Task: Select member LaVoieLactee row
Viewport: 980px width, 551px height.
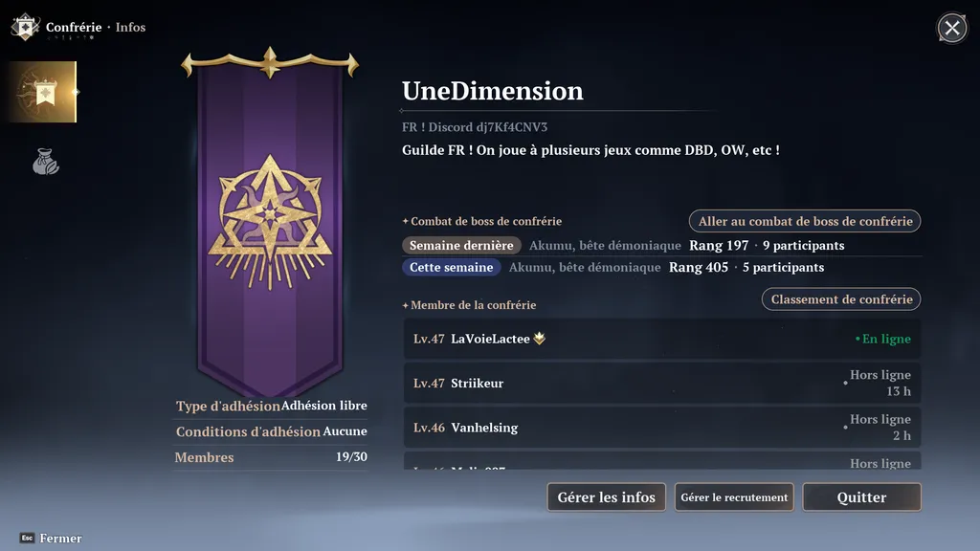Action: (662, 339)
